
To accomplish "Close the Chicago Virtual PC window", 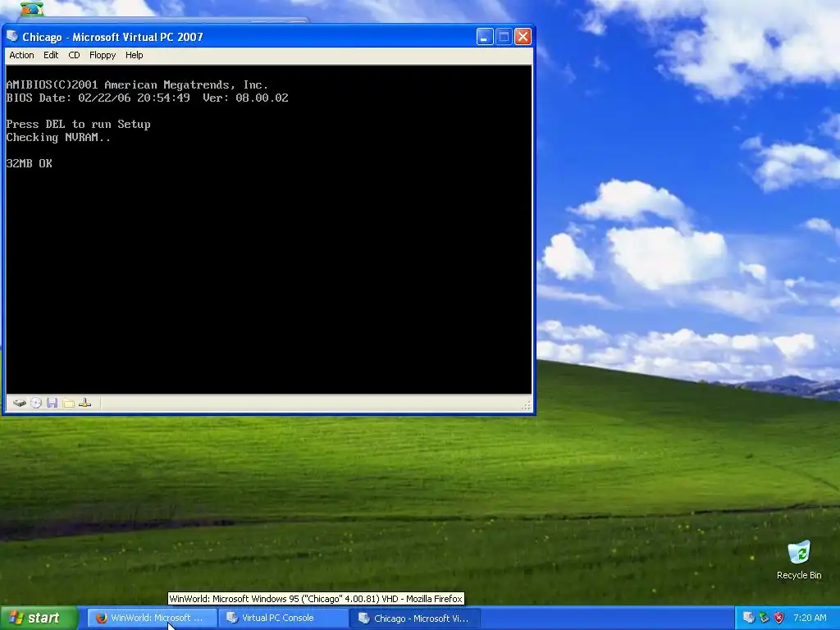I will [x=523, y=36].
